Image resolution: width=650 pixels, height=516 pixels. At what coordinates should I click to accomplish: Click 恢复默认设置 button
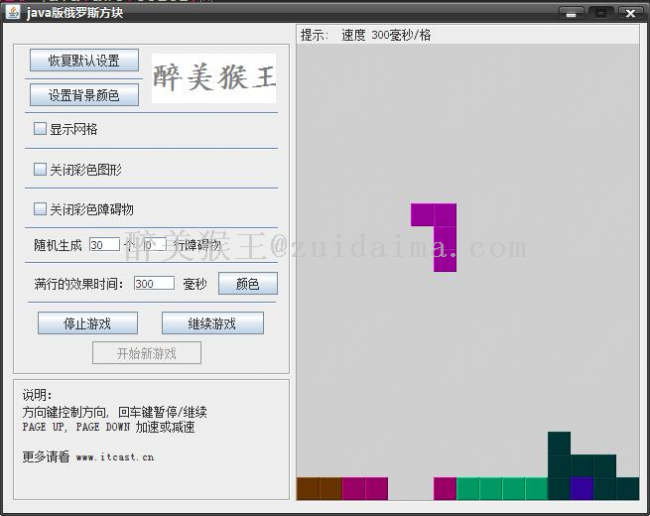tap(84, 61)
